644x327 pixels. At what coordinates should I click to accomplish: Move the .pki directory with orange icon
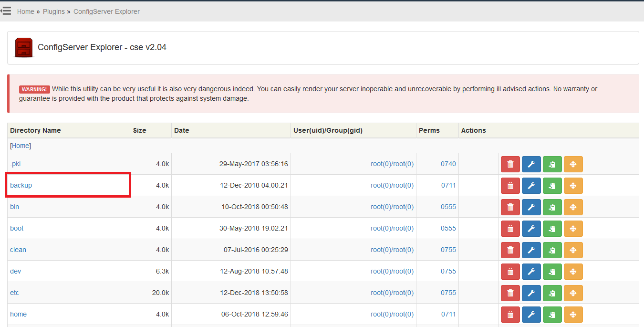(573, 164)
